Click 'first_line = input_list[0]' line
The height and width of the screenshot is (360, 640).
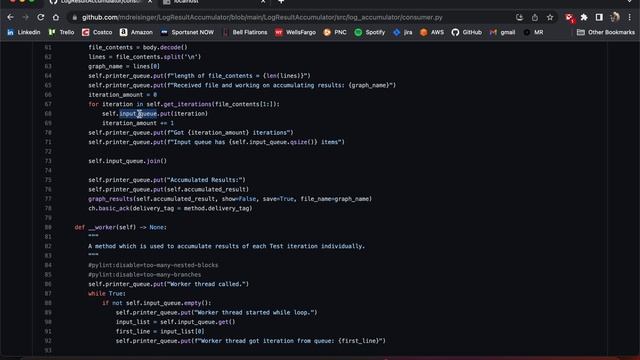coord(160,331)
